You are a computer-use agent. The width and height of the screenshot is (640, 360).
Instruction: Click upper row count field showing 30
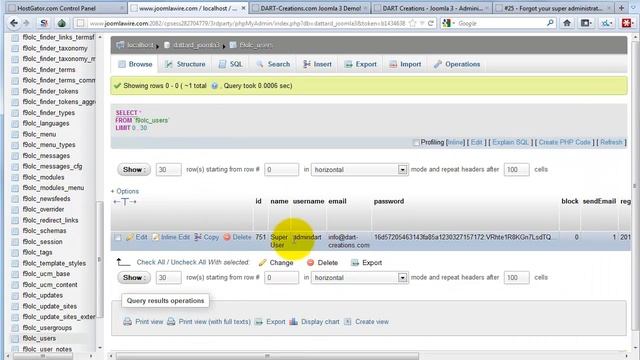pos(168,169)
